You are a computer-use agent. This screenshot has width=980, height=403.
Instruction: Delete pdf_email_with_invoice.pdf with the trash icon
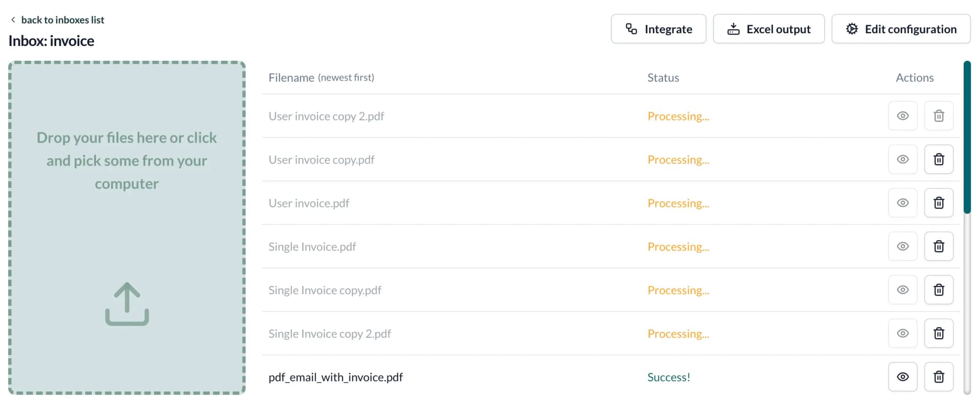point(939,376)
